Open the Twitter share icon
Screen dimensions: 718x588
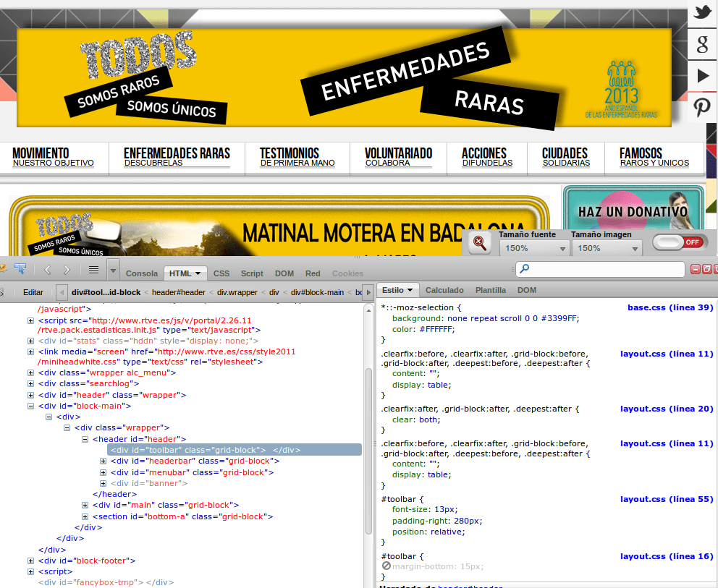tap(702, 12)
